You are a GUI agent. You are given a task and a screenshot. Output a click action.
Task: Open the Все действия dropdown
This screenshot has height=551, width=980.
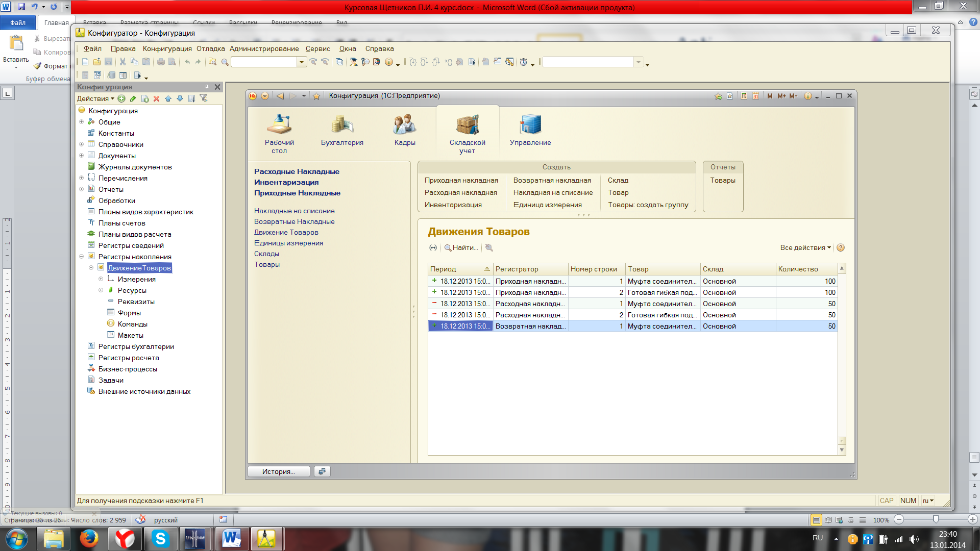coord(805,247)
